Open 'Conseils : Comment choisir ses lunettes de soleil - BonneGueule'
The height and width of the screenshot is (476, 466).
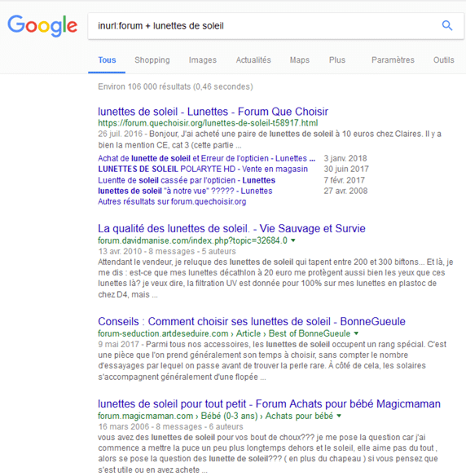(x=252, y=321)
